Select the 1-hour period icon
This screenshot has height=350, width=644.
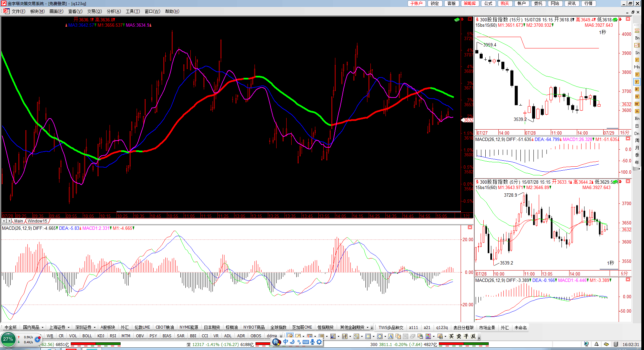637,111
